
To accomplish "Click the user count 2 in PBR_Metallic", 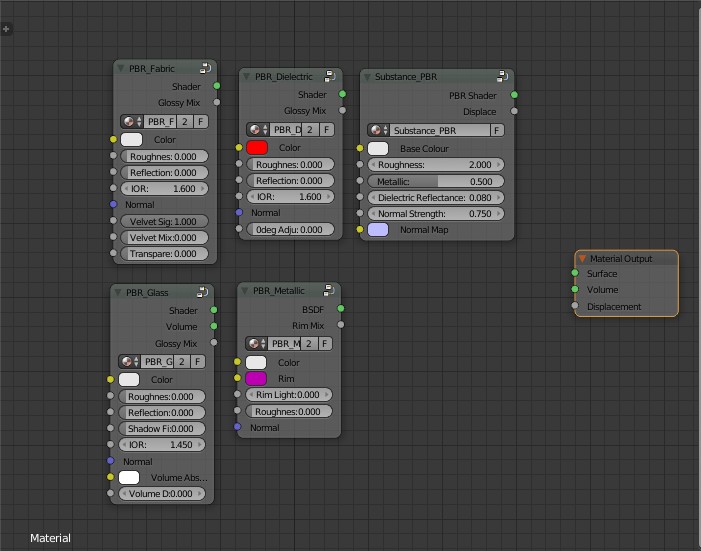I will 309,343.
